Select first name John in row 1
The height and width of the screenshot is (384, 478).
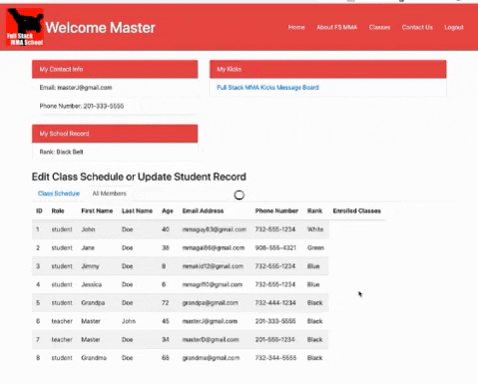88,229
